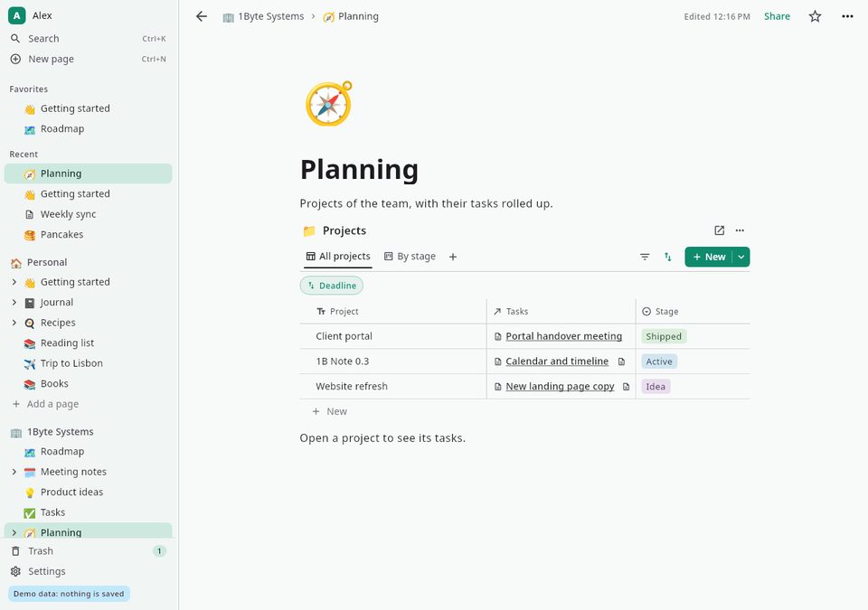Open the Portal handover meeting link
Viewport: 868px width, 610px height.
563,336
